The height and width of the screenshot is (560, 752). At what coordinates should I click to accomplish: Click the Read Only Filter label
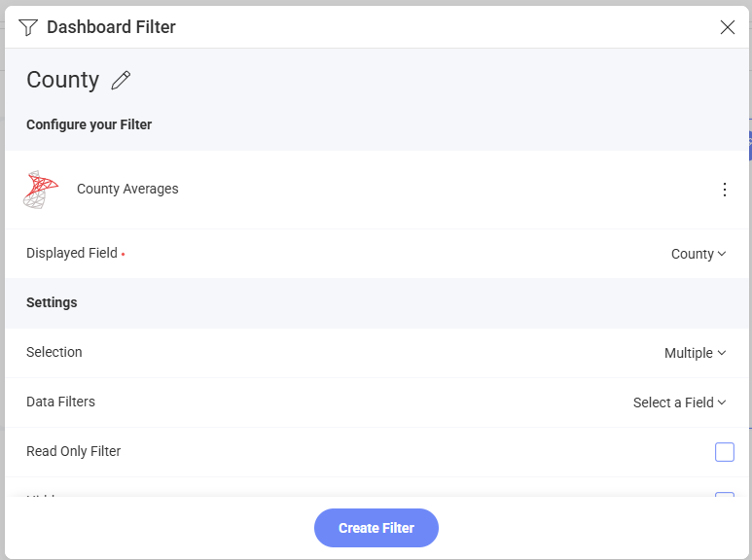(74, 451)
